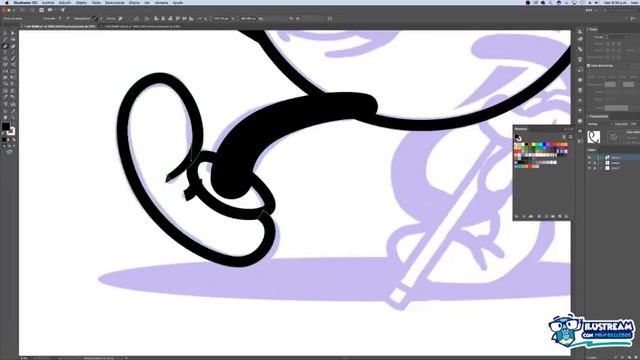Click Vertical Align Center in control bar
The height and width of the screenshot is (360, 640).
point(184,18)
